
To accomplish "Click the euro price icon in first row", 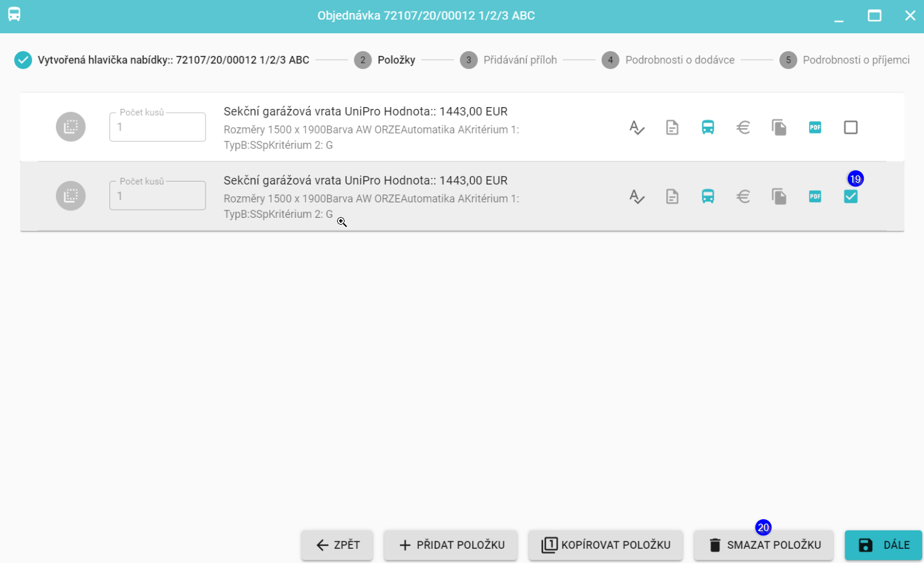I will pyautogui.click(x=743, y=127).
